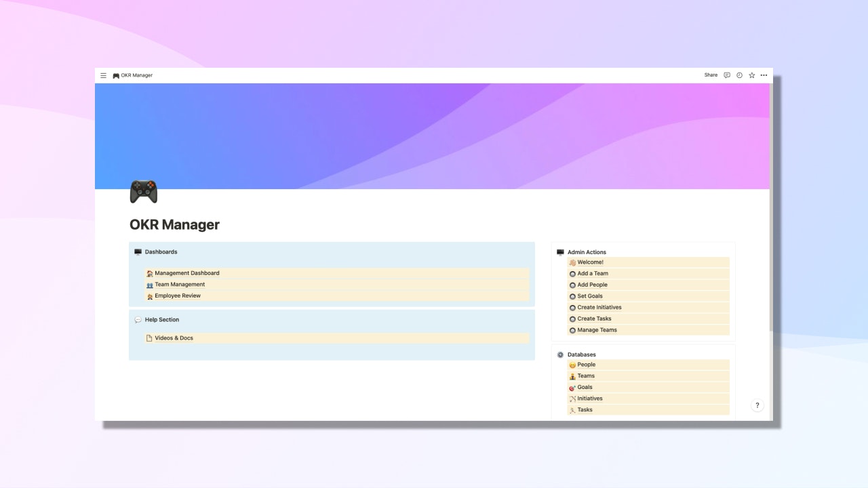Click the circle icon beside Set Goals
Image resolution: width=868 pixels, height=488 pixels.
(572, 296)
